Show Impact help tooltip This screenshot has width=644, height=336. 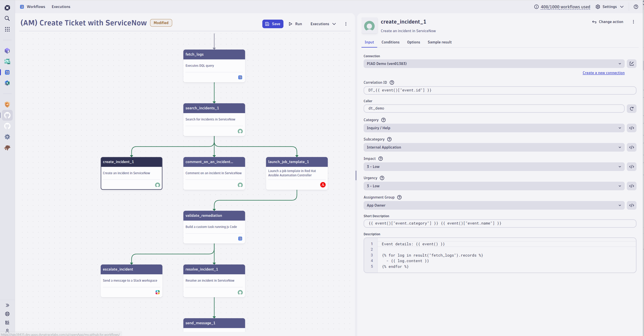point(380,159)
